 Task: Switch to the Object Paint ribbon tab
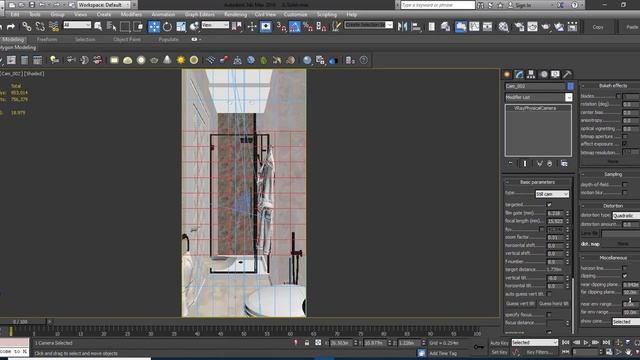pos(127,40)
